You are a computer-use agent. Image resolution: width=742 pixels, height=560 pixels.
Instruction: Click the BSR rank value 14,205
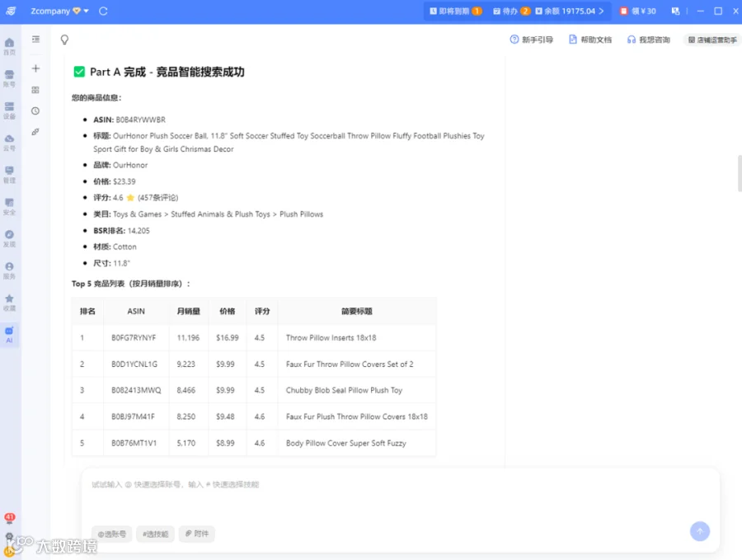pyautogui.click(x=139, y=231)
